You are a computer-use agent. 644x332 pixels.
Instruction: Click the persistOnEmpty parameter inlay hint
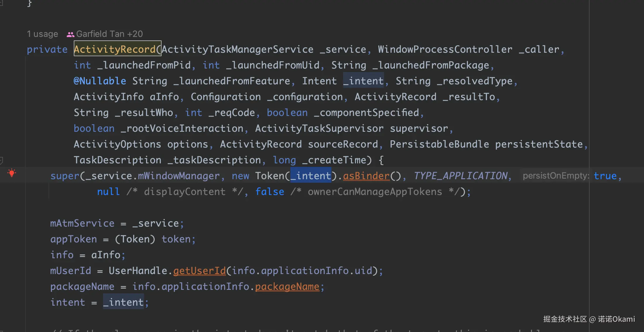tap(556, 176)
